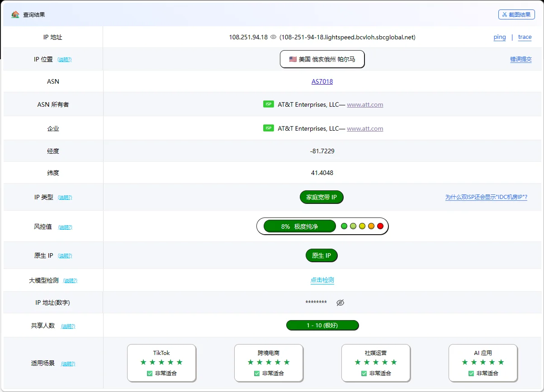544x392 pixels.
Task: Click the 非常适合 checkbox under AI 应用
Action: tap(471, 373)
